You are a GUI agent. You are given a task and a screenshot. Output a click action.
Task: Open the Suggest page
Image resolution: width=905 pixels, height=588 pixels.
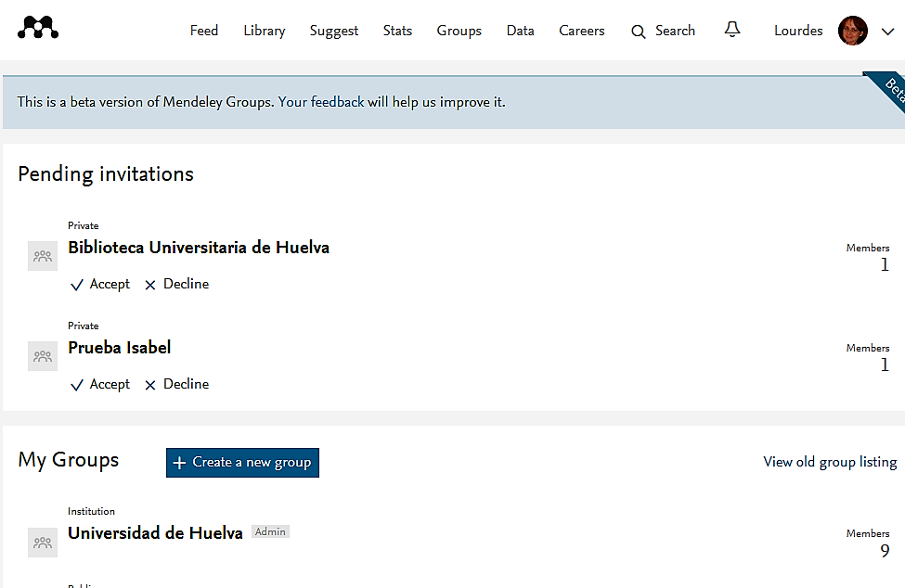point(333,32)
